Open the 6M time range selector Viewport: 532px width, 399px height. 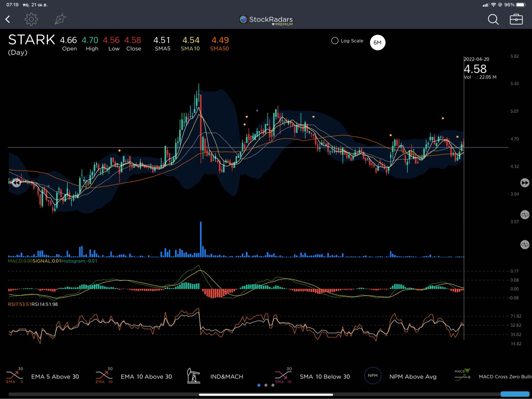377,43
